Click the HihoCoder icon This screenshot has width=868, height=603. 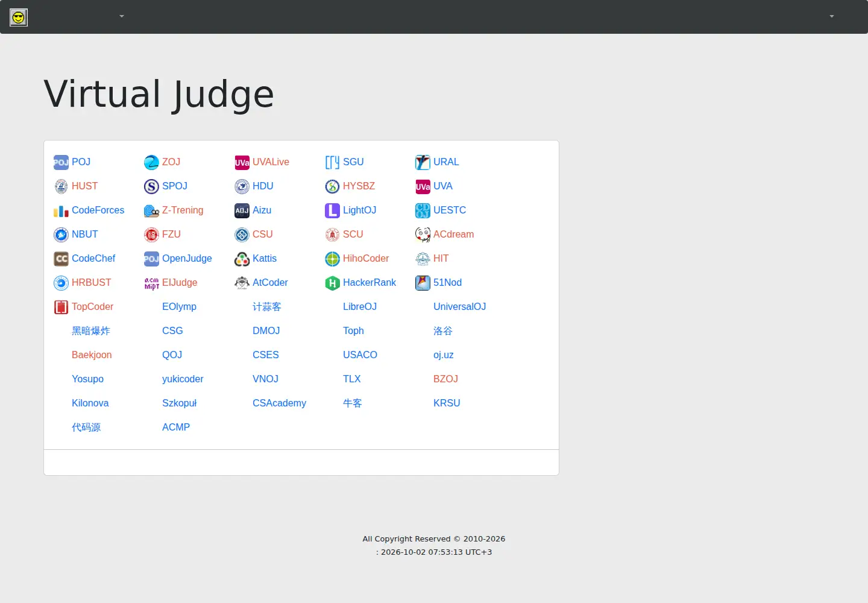332,259
